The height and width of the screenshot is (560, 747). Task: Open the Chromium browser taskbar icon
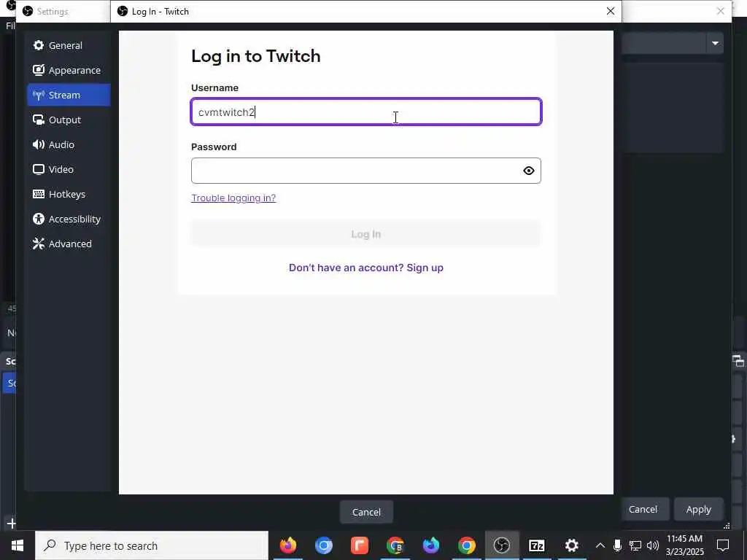pos(323,545)
